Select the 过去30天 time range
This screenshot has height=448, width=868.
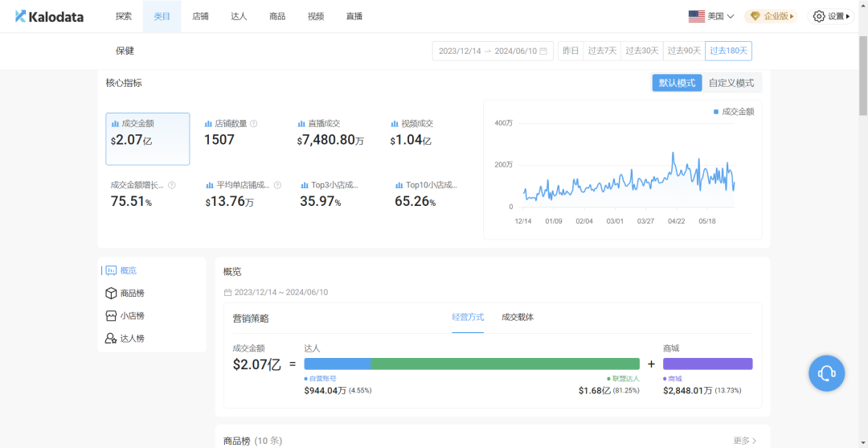[x=641, y=51]
